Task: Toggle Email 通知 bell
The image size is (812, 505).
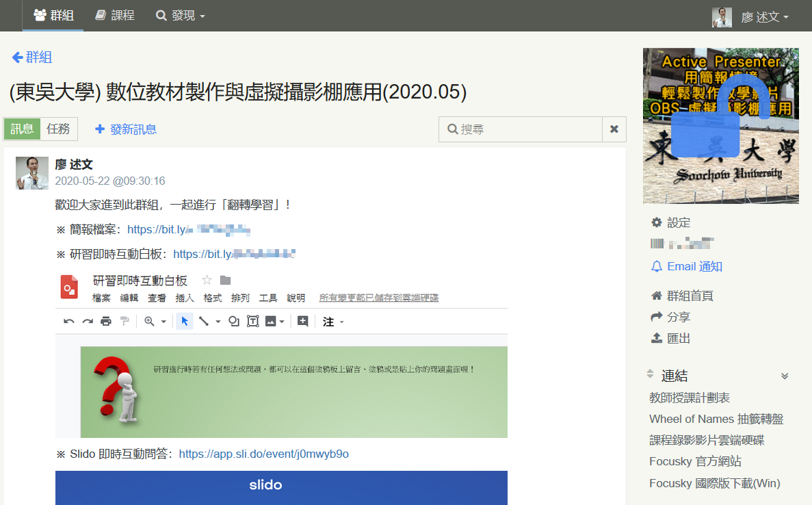Action: 687,267
